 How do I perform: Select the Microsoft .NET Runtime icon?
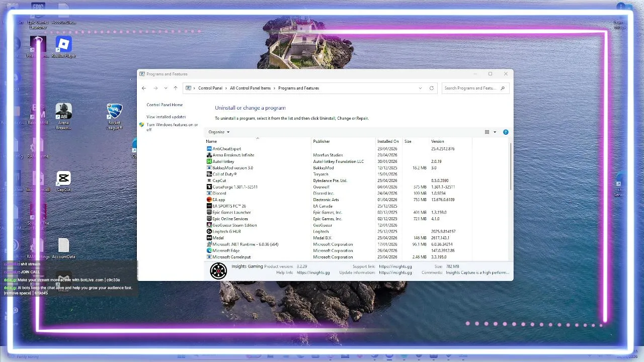point(209,244)
